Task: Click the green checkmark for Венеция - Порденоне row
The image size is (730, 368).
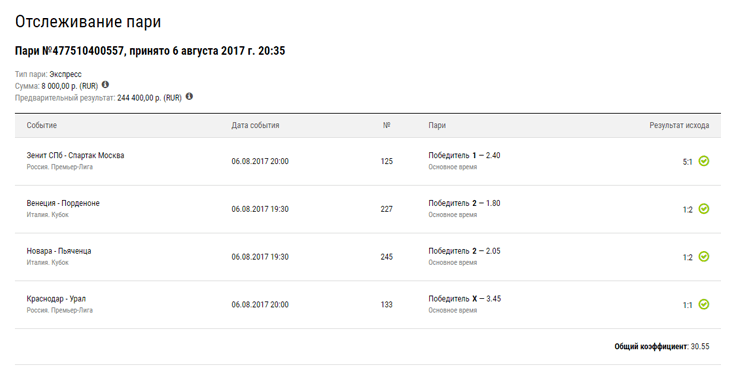Action: (x=704, y=209)
